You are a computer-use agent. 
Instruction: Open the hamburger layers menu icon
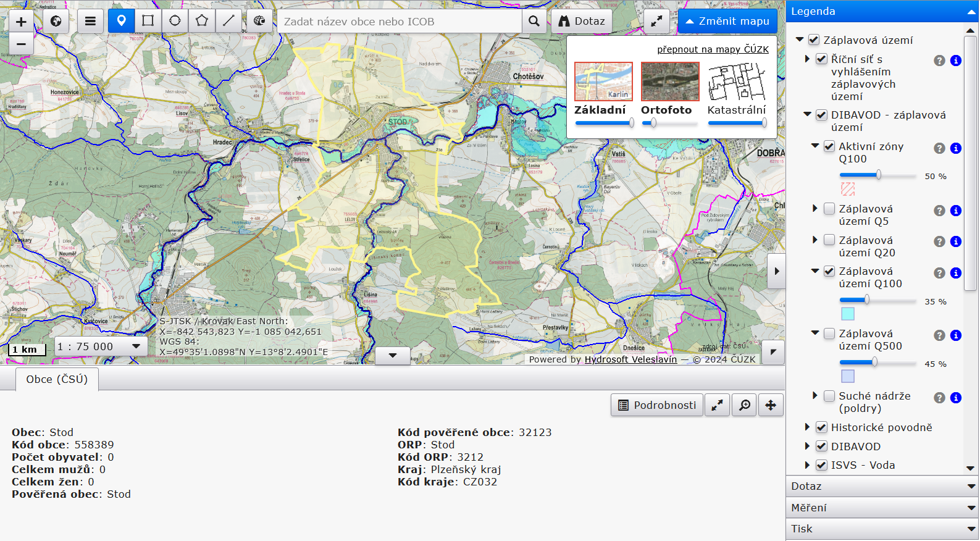click(x=90, y=21)
